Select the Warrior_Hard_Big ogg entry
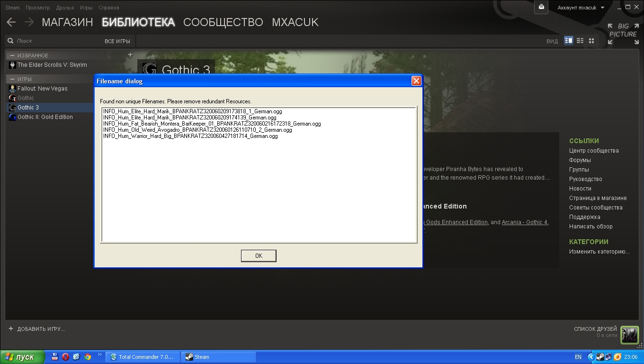 [190, 136]
